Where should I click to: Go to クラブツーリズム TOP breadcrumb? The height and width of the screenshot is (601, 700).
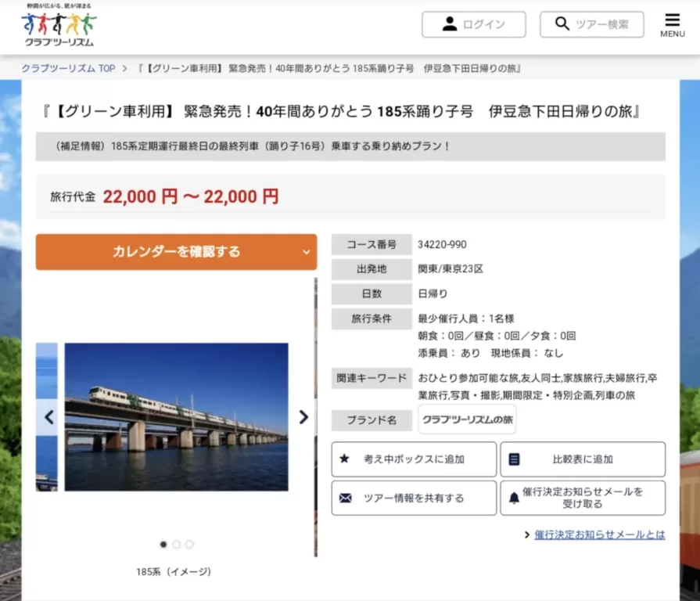click(68, 68)
